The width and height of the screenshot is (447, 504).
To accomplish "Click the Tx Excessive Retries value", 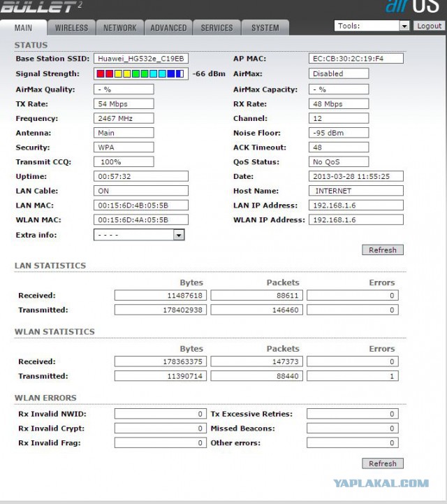I will click(x=353, y=414).
